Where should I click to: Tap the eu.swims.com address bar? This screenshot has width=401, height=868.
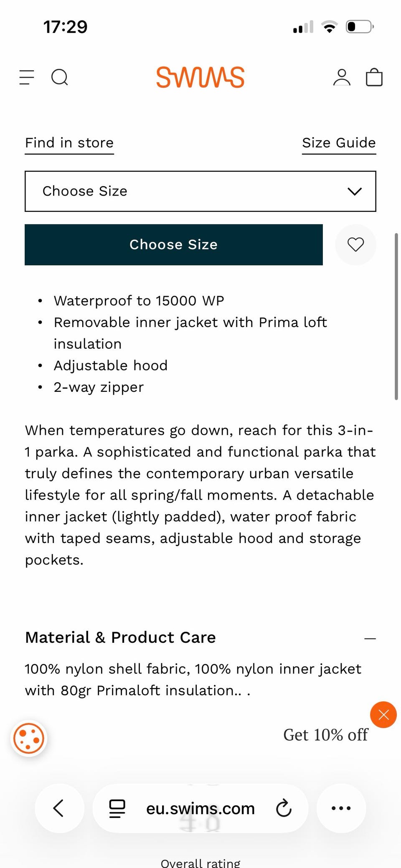200,808
